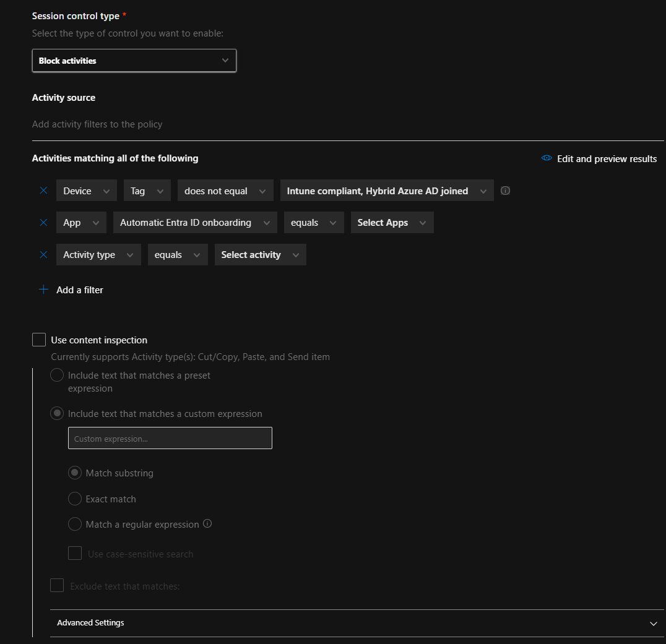Tick Use case-sensitive search checkbox

click(x=75, y=554)
